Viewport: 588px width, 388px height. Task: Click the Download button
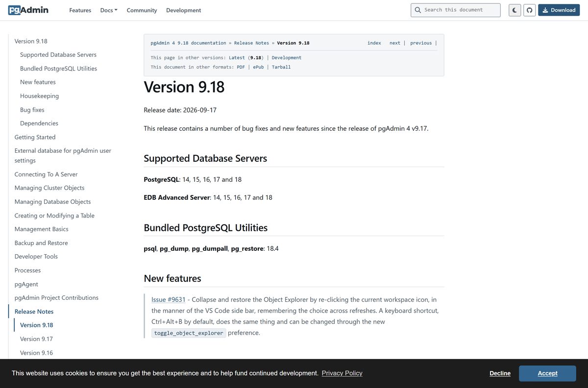pos(559,10)
